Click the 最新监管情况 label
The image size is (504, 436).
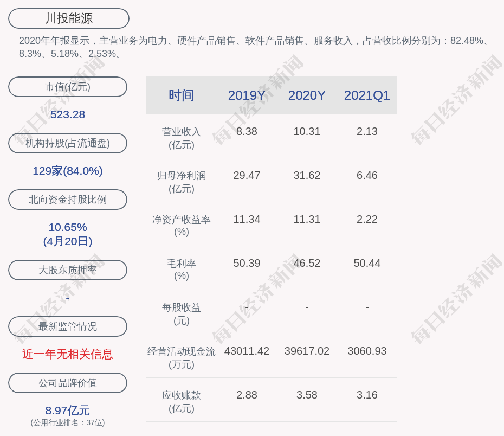pos(68,326)
